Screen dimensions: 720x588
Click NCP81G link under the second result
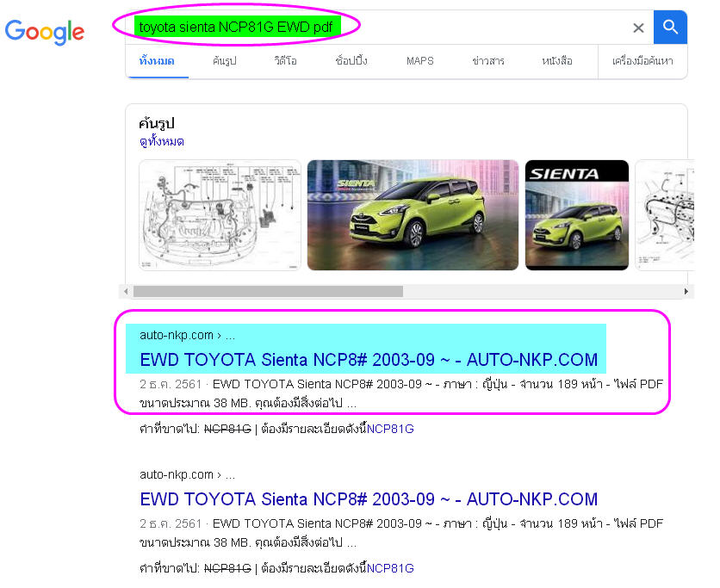390,569
